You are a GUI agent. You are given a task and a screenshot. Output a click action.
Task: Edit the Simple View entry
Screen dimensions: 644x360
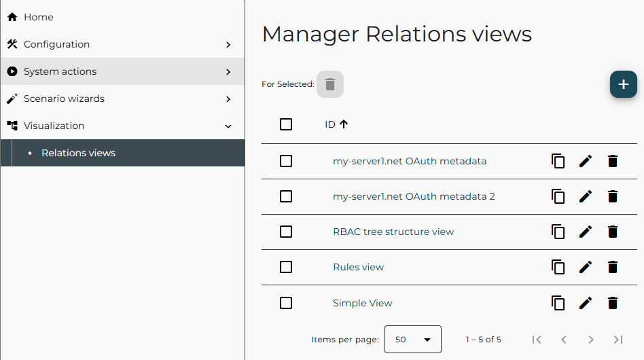coord(586,303)
